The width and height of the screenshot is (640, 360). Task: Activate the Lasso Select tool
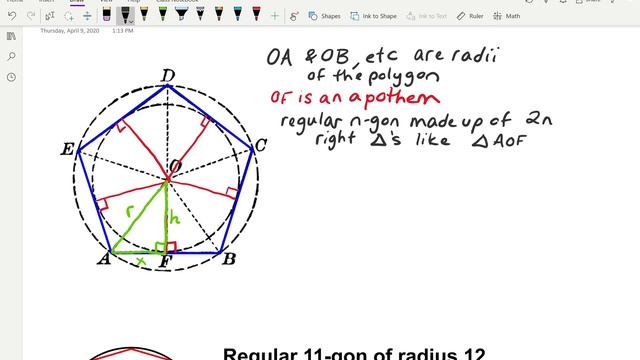pyautogui.click(x=69, y=16)
